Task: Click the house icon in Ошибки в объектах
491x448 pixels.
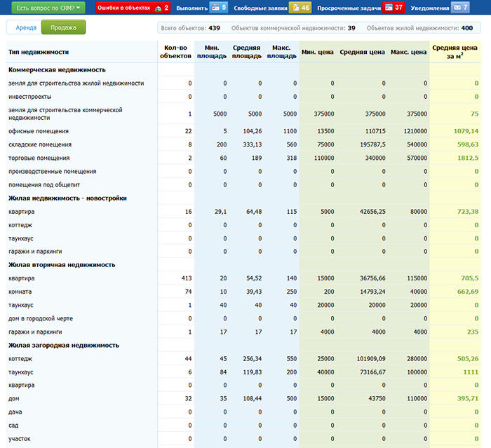Action: (159, 8)
